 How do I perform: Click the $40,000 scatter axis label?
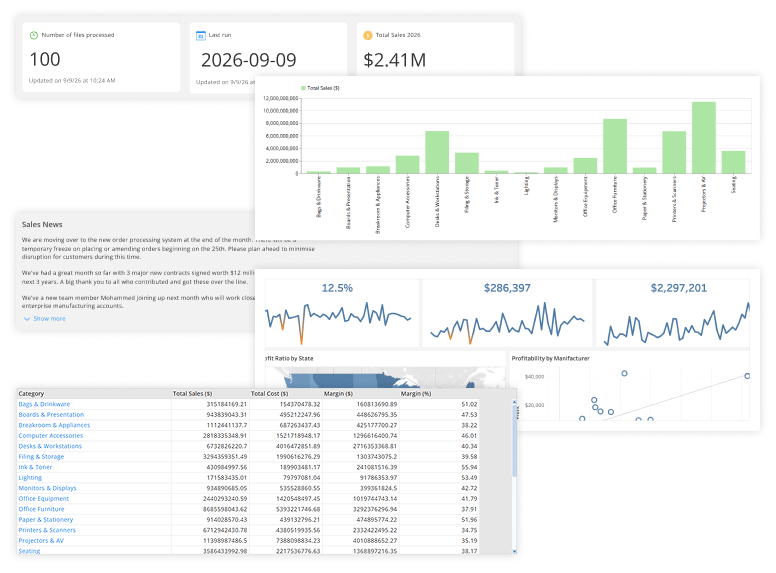(534, 377)
